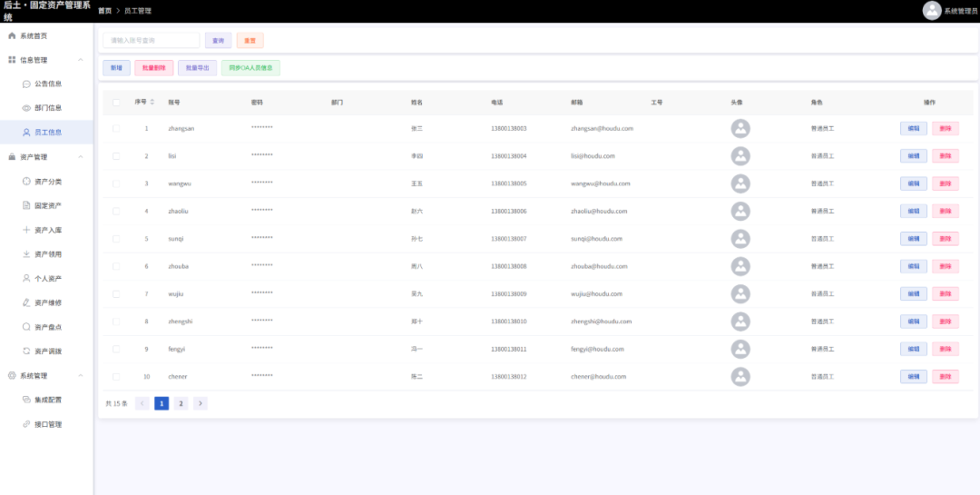Click 资产领用 download icon
The height and width of the screenshot is (495, 980).
pos(26,254)
